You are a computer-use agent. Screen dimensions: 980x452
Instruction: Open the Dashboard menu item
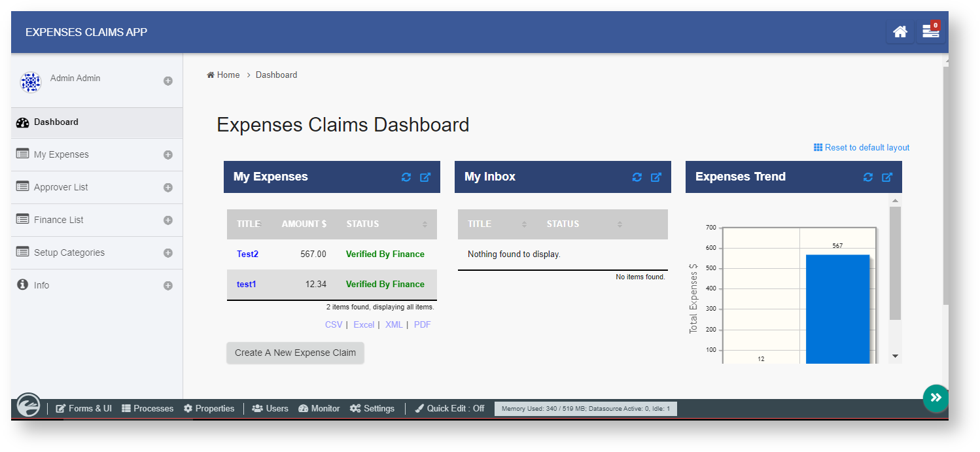(x=97, y=122)
